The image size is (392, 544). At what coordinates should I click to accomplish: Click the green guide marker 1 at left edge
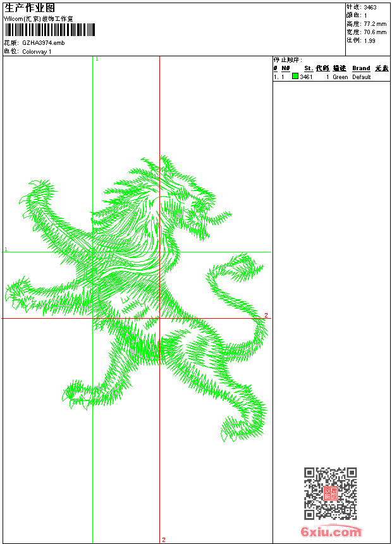click(x=6, y=249)
